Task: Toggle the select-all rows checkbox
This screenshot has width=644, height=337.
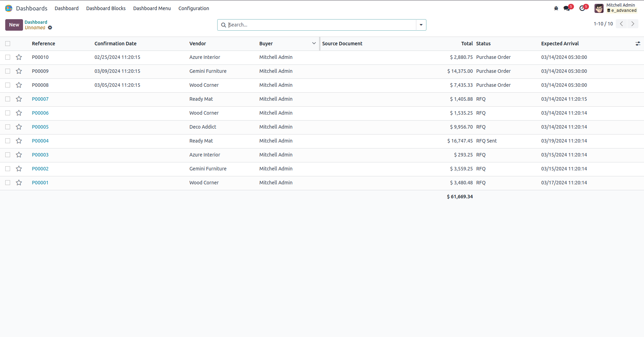Action: [8, 44]
